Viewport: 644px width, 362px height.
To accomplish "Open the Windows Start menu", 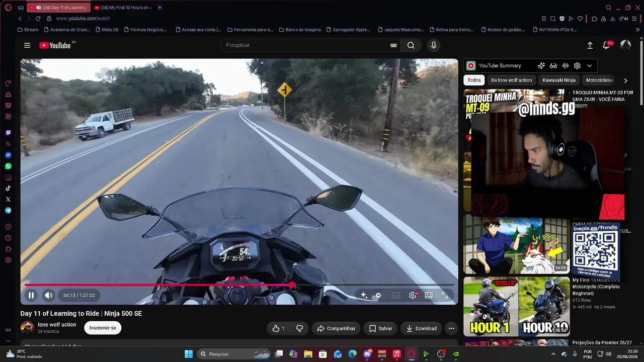I will point(189,354).
